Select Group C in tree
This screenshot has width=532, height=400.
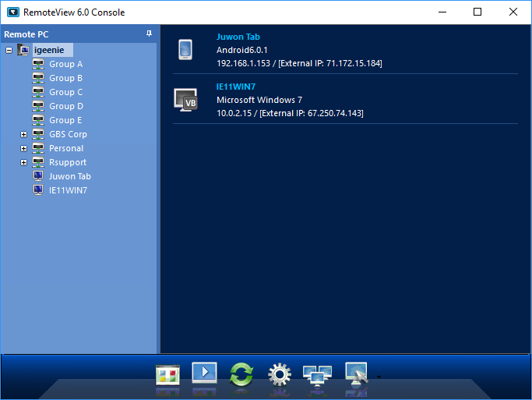[x=66, y=92]
